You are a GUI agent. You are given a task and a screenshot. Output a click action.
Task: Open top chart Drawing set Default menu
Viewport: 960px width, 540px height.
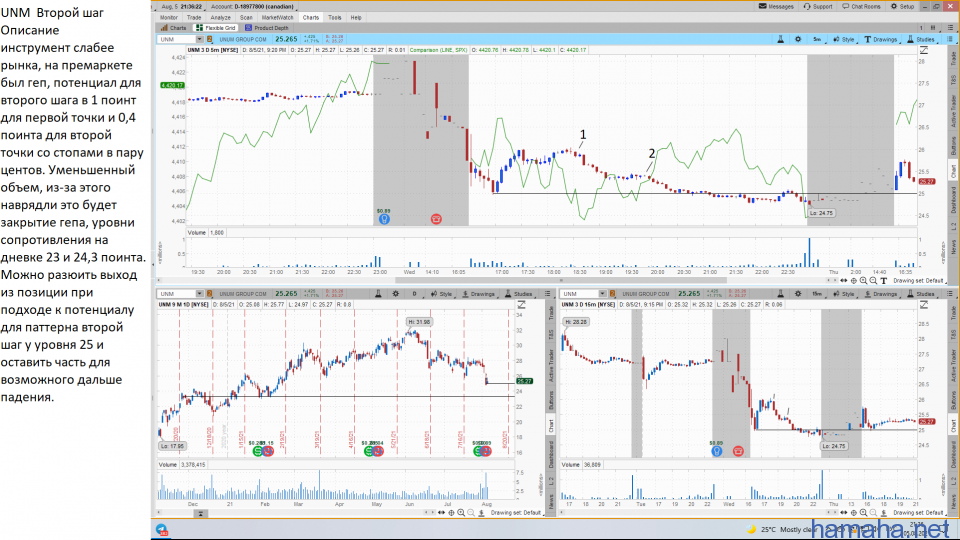click(918, 281)
